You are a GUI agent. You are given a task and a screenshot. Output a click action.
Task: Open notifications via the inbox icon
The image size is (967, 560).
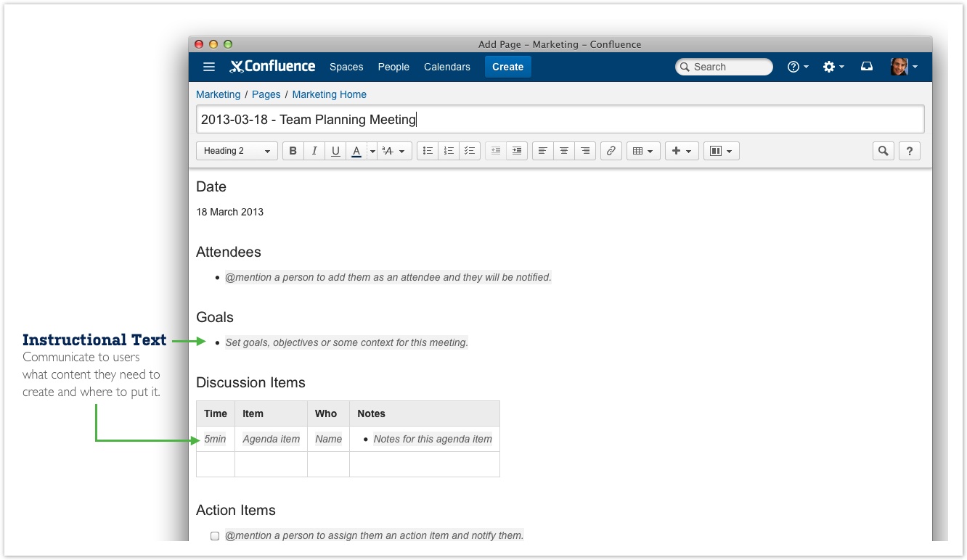click(x=866, y=66)
